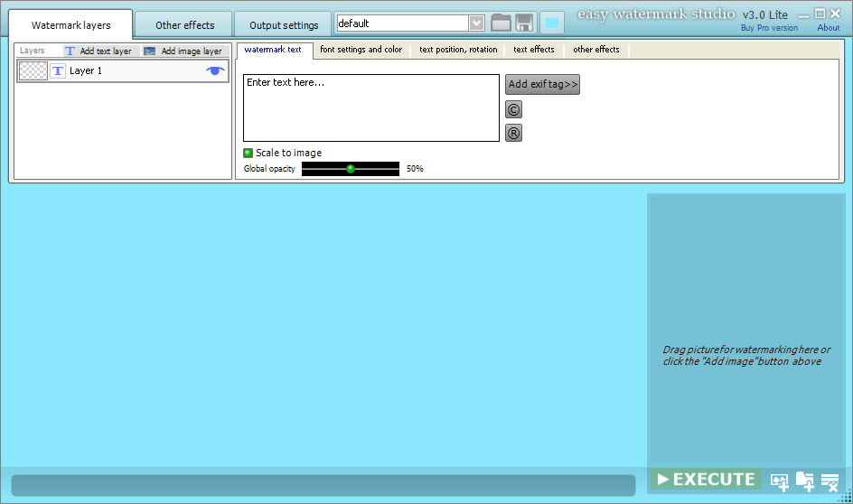This screenshot has width=853, height=504.
Task: Close the easy watermark studio window
Action: [x=835, y=13]
